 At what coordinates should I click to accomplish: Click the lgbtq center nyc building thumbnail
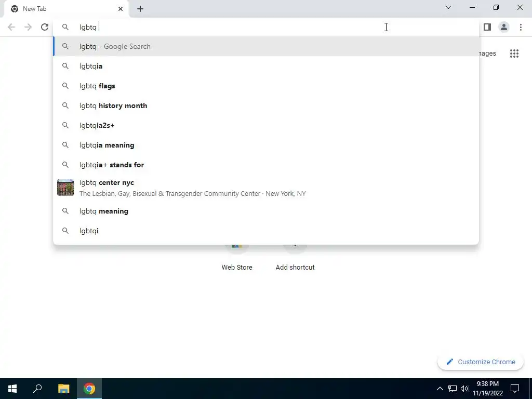point(65,188)
